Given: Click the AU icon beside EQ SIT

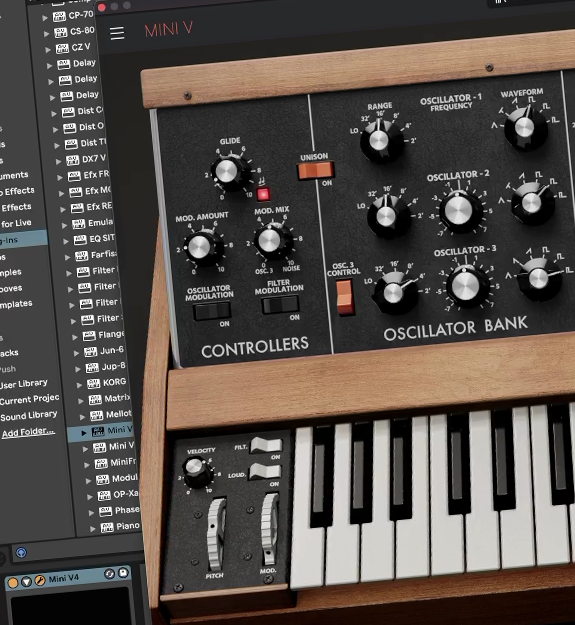Looking at the screenshot, I should [x=80, y=240].
